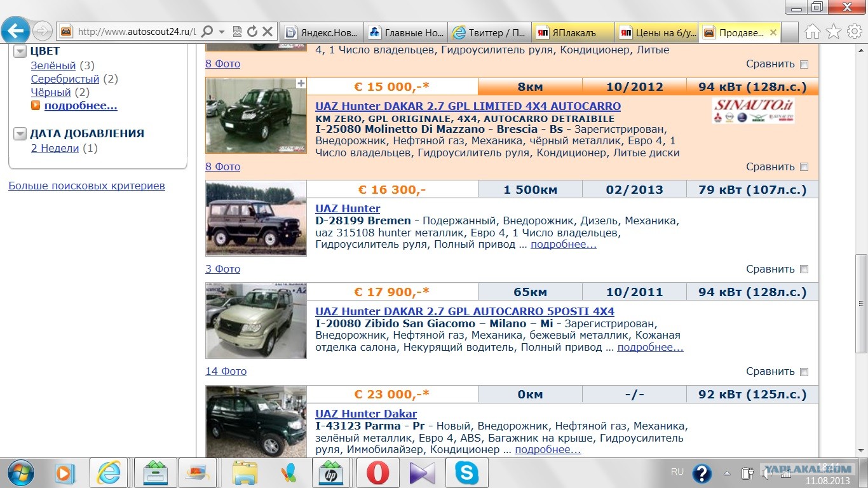This screenshot has height=488, width=868.
Task: Click the search magnifier in the address bar
Action: point(207,32)
